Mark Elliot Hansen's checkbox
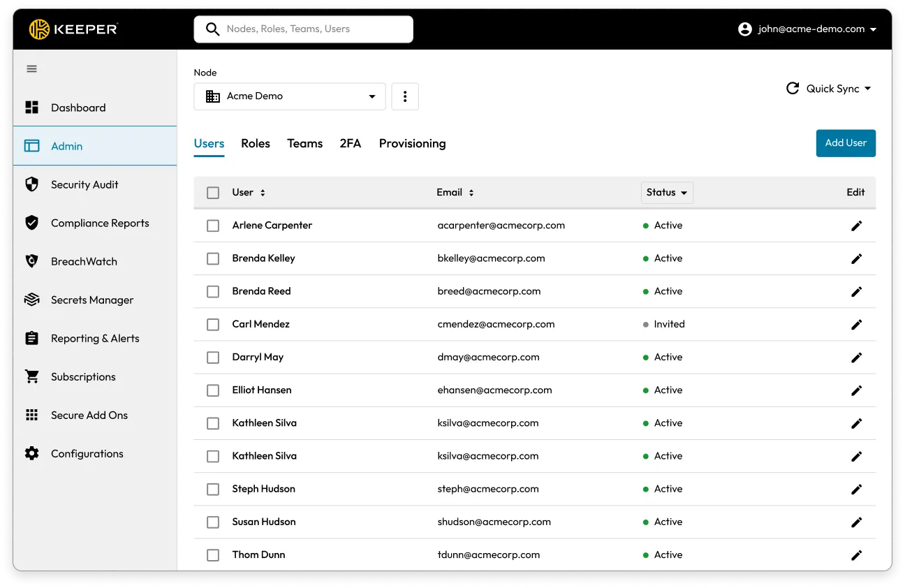The width and height of the screenshot is (905, 588). tap(213, 390)
